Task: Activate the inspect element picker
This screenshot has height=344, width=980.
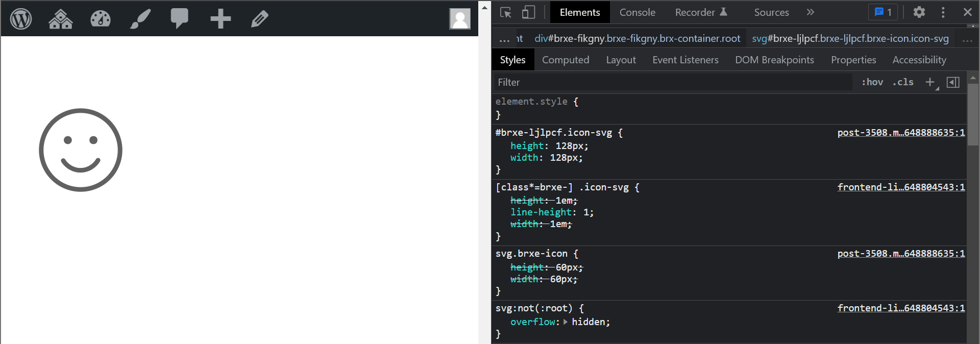Action: tap(505, 12)
